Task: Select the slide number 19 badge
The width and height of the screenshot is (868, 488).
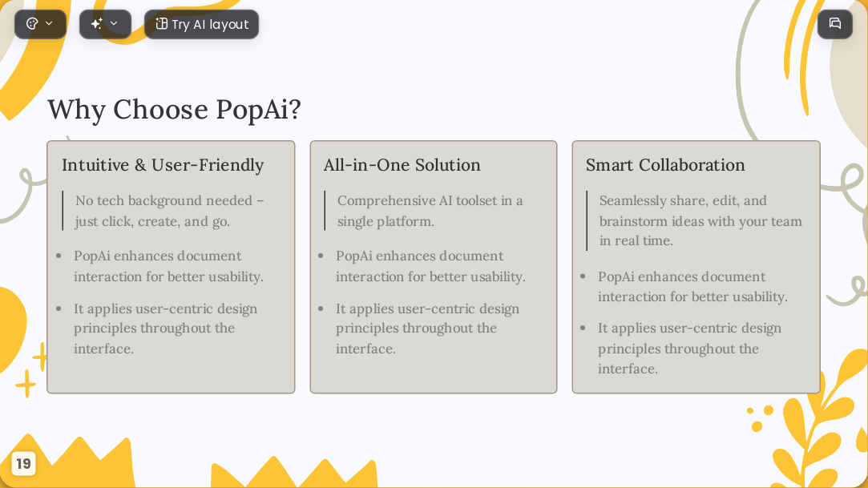Action: coord(23,463)
